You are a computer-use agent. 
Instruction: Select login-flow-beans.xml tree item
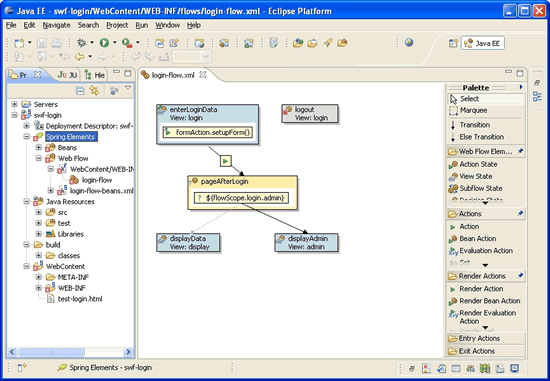point(95,191)
